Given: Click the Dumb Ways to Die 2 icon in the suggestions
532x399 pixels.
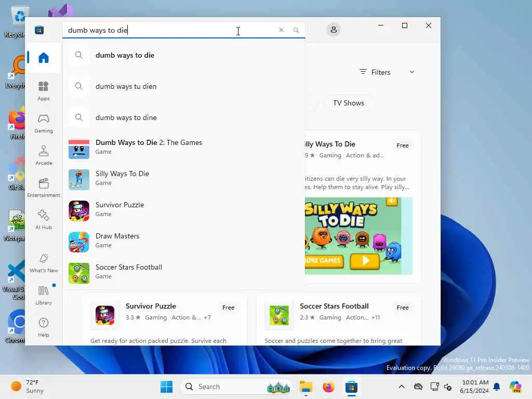Looking at the screenshot, I should pos(79,149).
